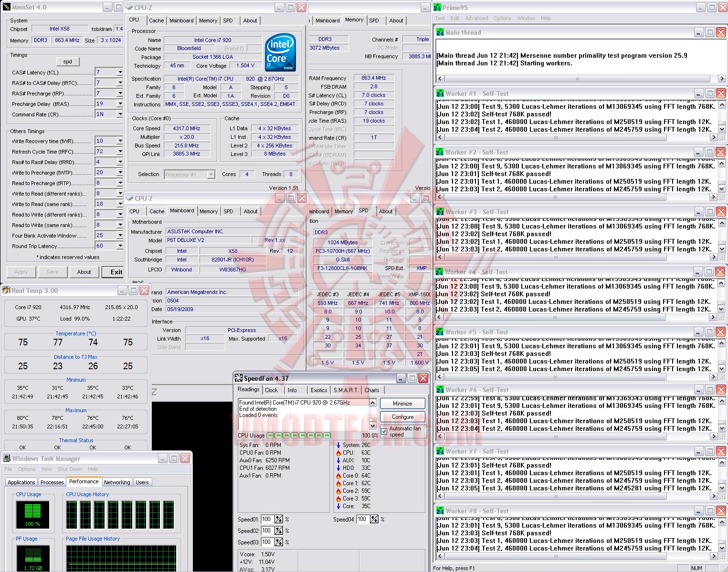Viewport: 728px width, 572px height.
Task: Click the Main thread window icon in Prime95
Action: (440, 32)
